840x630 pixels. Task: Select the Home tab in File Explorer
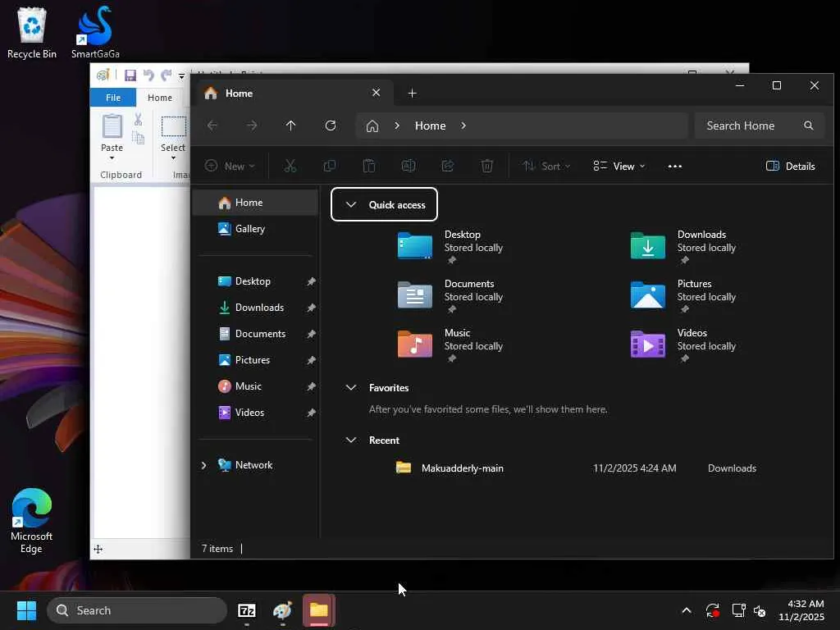coord(294,94)
